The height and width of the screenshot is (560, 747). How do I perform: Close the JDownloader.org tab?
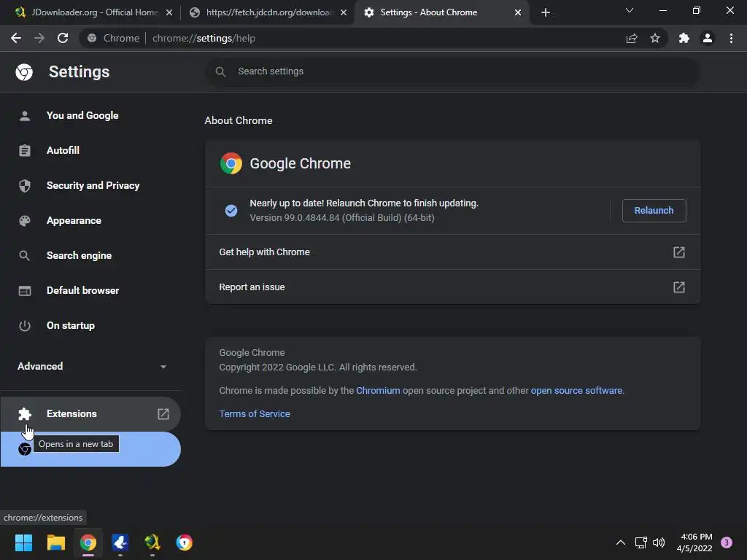(169, 12)
